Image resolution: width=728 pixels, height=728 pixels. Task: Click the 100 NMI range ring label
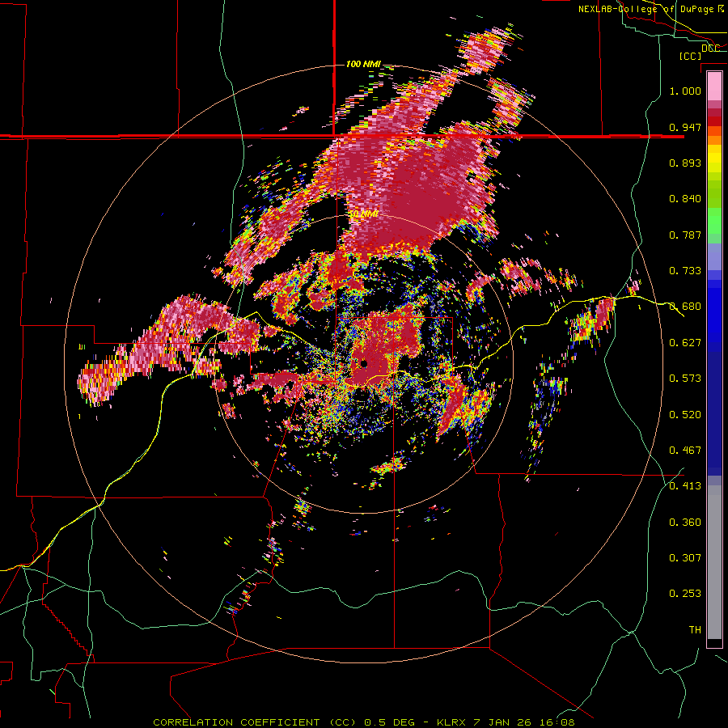363,64
